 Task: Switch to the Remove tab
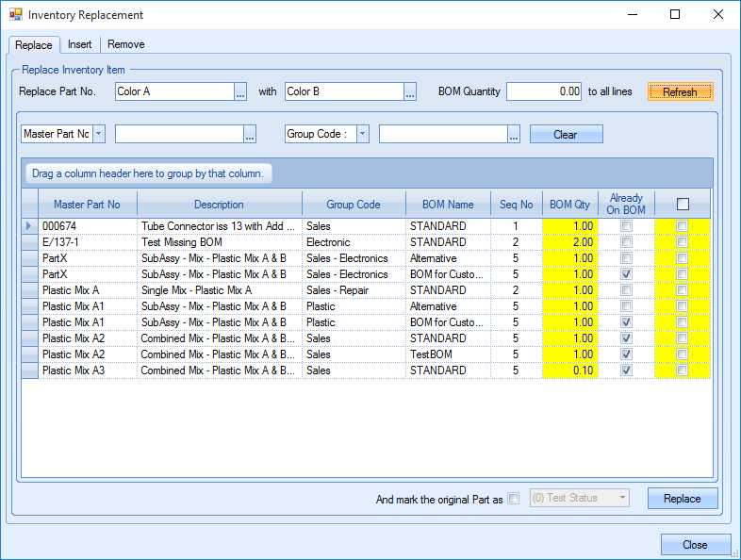pyautogui.click(x=125, y=44)
